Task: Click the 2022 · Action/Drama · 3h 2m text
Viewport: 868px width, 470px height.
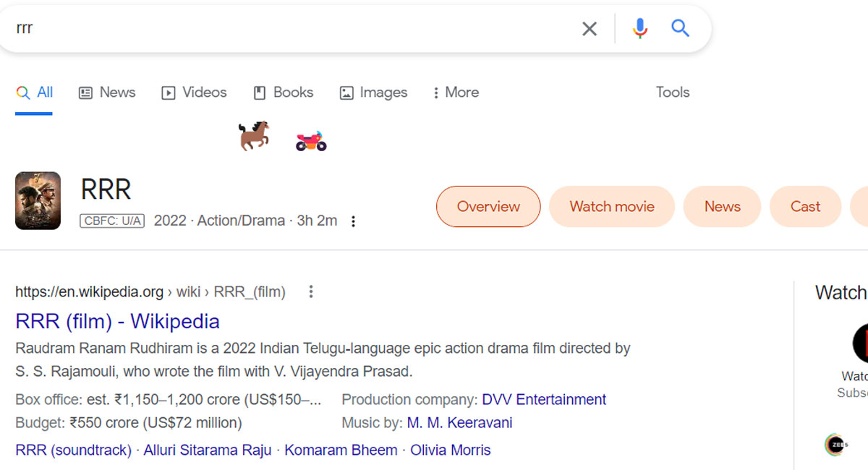Action: click(245, 221)
